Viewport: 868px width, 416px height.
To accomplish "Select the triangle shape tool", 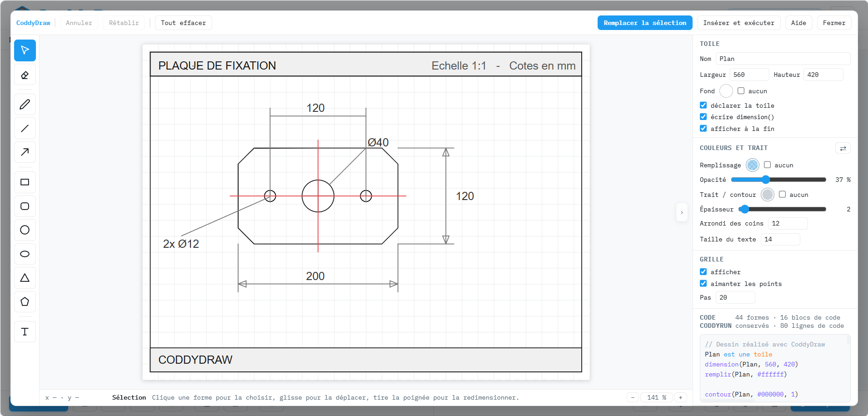I will click(25, 278).
